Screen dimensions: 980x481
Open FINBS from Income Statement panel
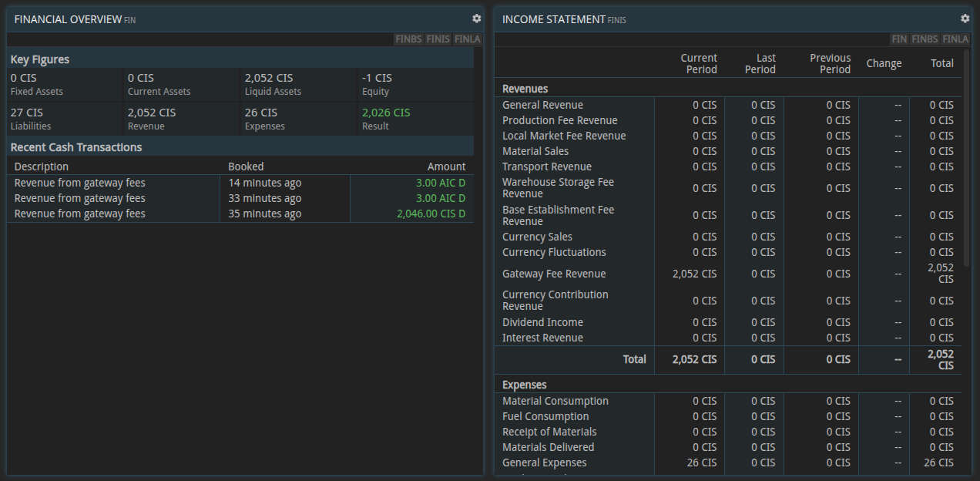[x=925, y=39]
